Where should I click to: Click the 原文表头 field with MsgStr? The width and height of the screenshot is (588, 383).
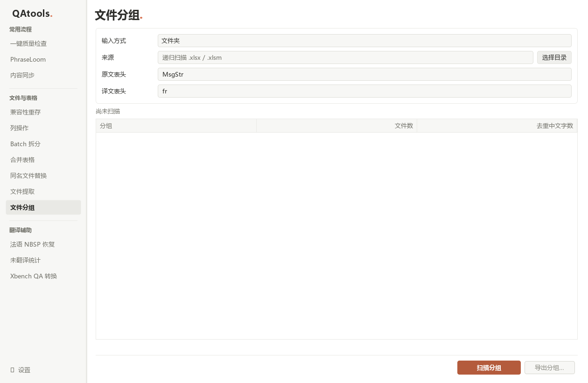pyautogui.click(x=364, y=74)
